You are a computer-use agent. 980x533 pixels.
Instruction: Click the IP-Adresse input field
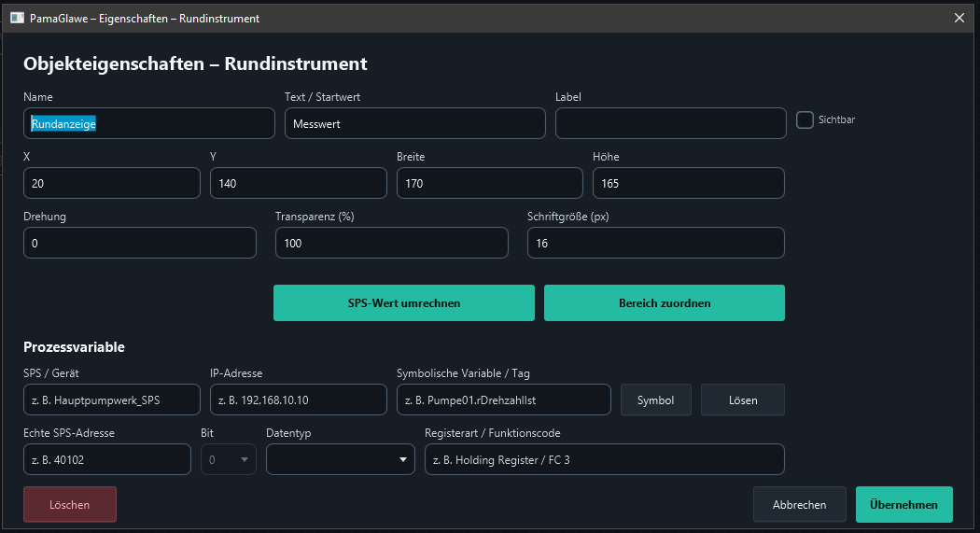click(299, 400)
